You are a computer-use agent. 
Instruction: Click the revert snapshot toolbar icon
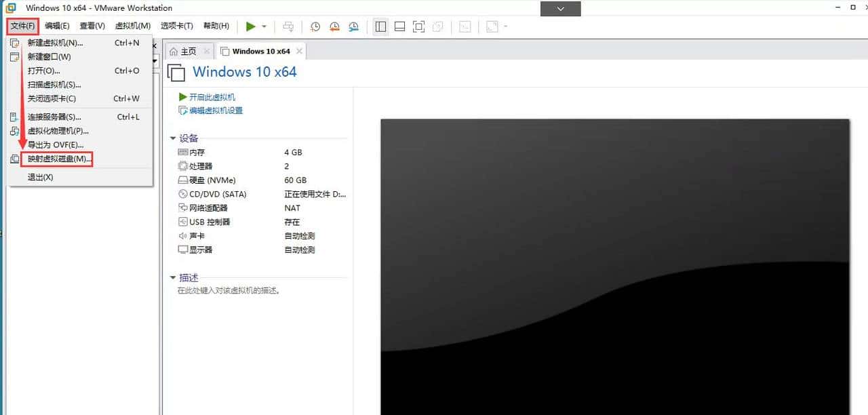pos(334,26)
